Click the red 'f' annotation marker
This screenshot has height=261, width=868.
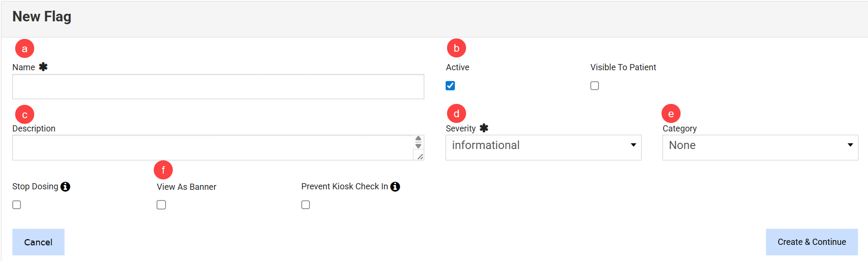[163, 170]
